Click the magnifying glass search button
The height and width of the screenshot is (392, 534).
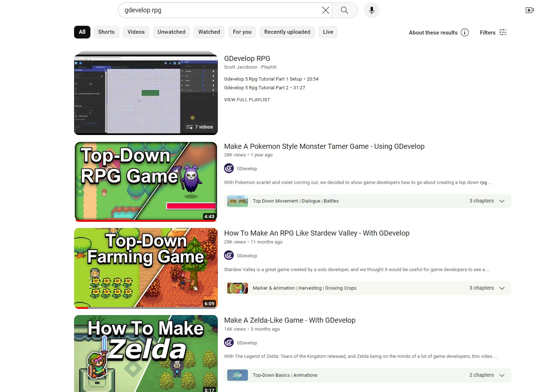(345, 10)
